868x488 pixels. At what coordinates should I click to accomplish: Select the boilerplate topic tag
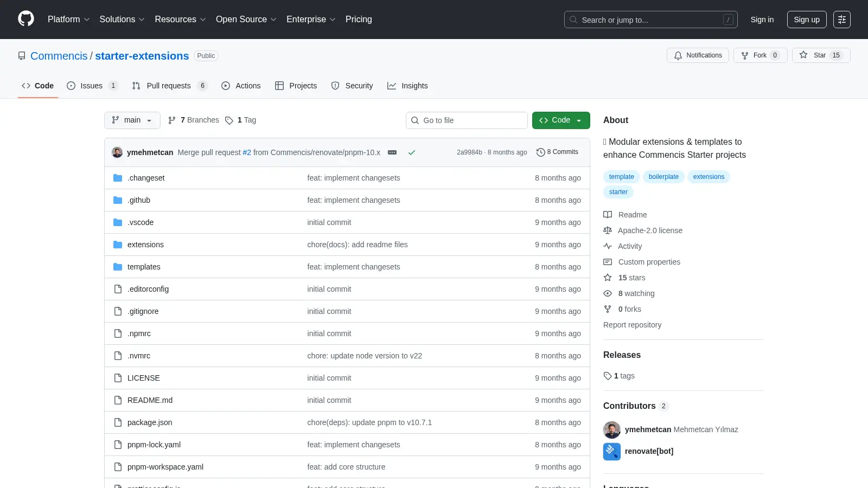click(663, 177)
